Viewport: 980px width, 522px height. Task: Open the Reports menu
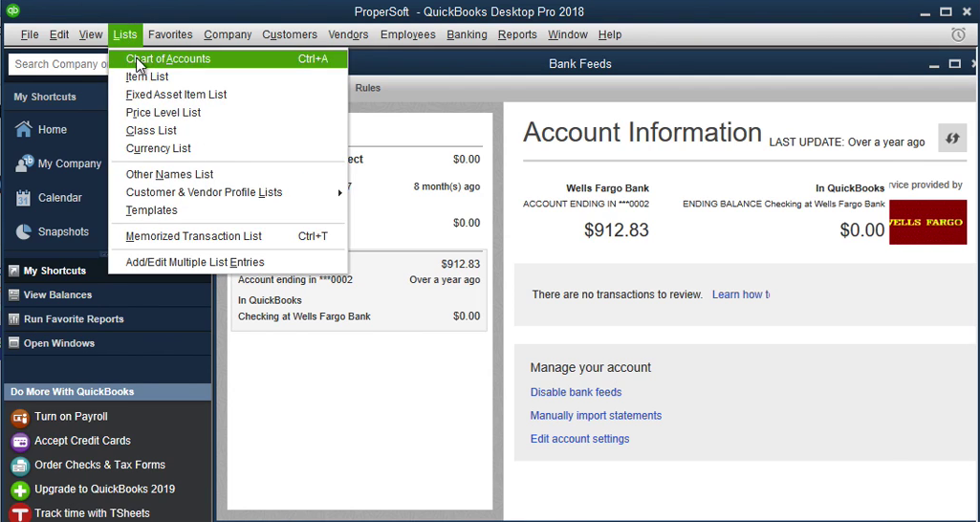[517, 35]
